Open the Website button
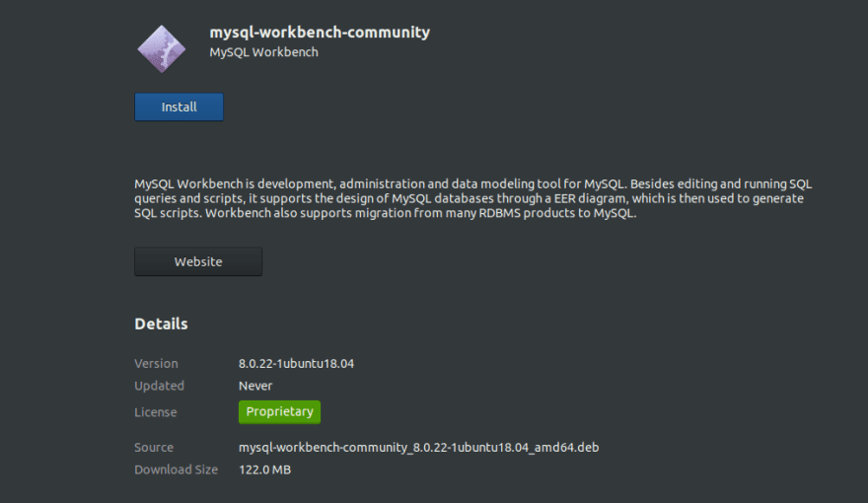Image resolution: width=868 pixels, height=503 pixels. pos(198,261)
